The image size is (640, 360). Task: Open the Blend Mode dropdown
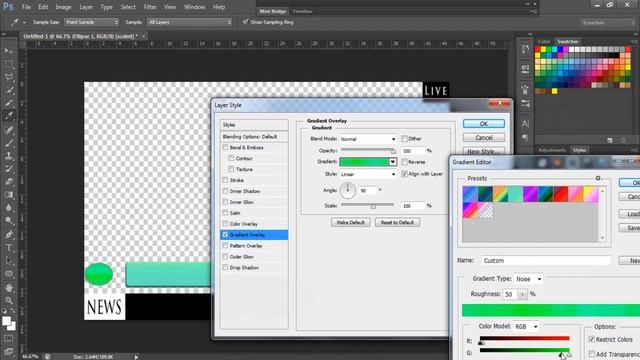(x=368, y=139)
